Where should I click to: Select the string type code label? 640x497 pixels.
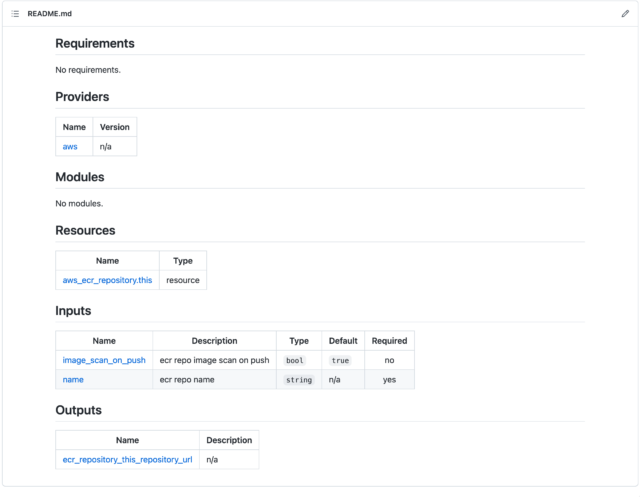299,380
